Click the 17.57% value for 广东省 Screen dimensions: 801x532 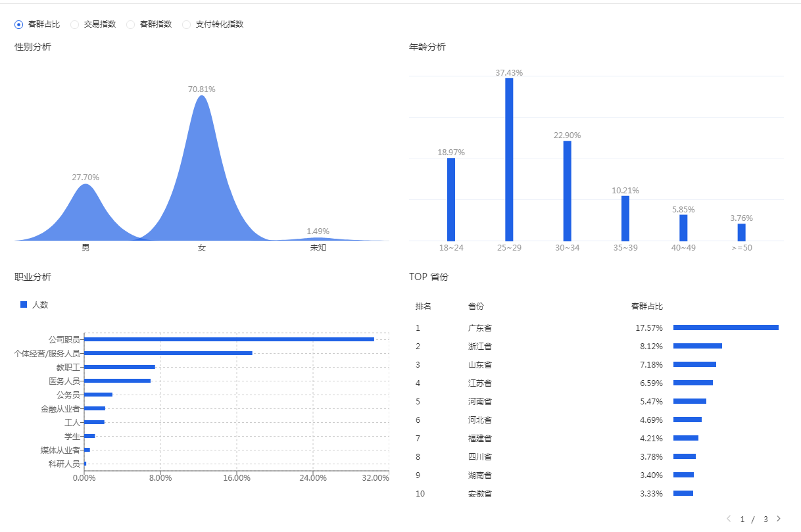point(649,327)
